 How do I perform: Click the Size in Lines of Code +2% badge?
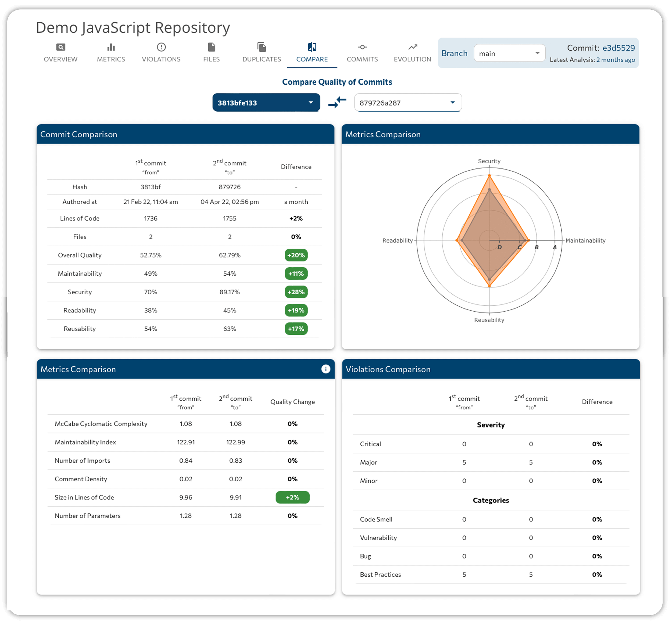pos(292,497)
